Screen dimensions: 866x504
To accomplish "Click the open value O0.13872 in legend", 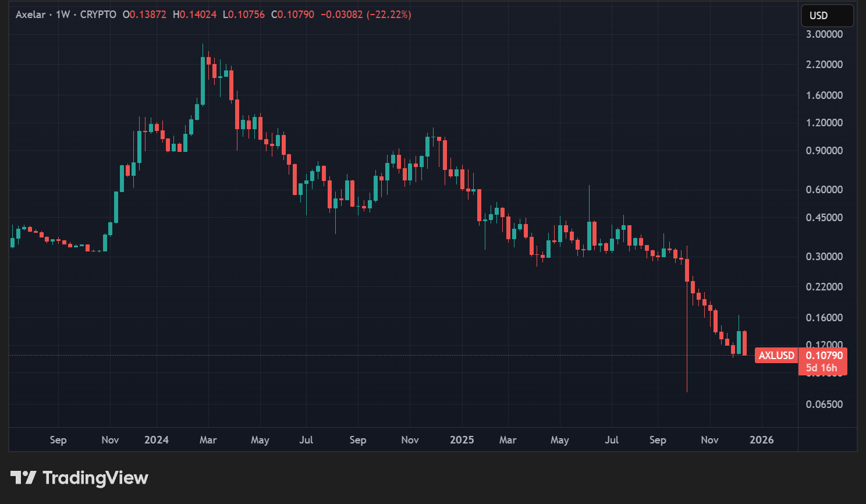I will (144, 15).
